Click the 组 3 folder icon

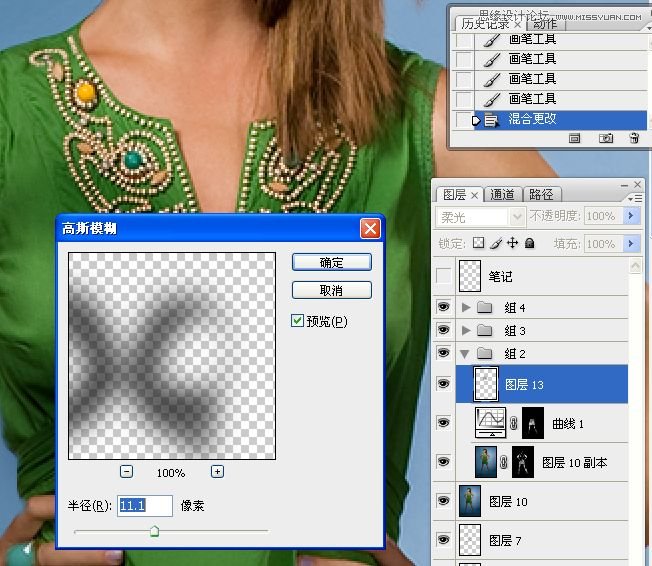click(484, 330)
